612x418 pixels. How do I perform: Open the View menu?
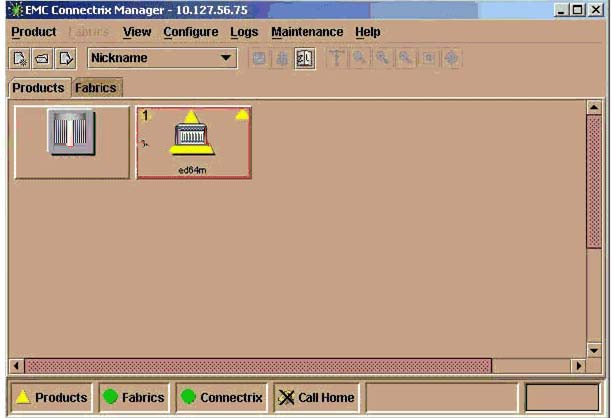click(137, 32)
